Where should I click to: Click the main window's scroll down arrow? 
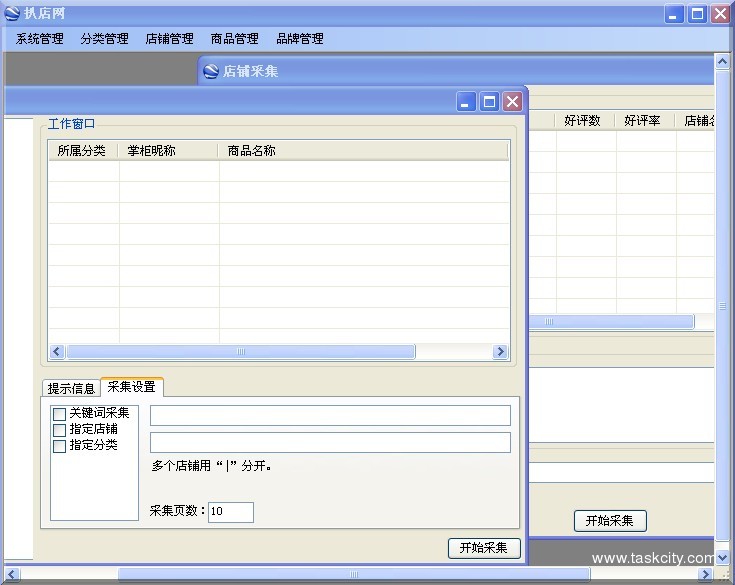[722, 557]
